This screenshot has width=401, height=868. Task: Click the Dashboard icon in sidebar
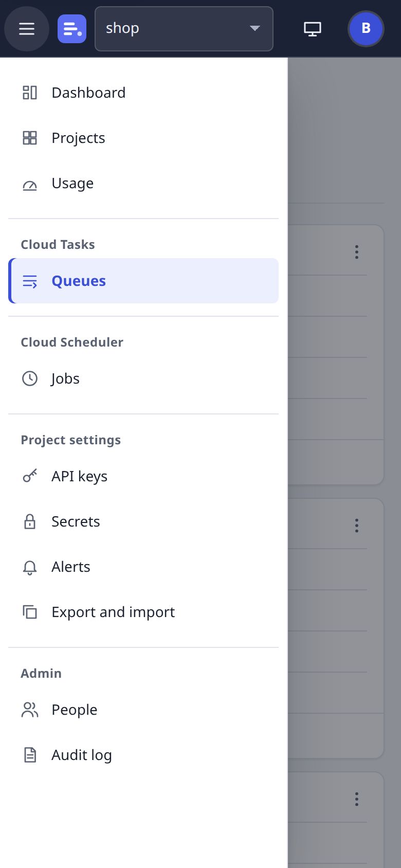coord(30,93)
